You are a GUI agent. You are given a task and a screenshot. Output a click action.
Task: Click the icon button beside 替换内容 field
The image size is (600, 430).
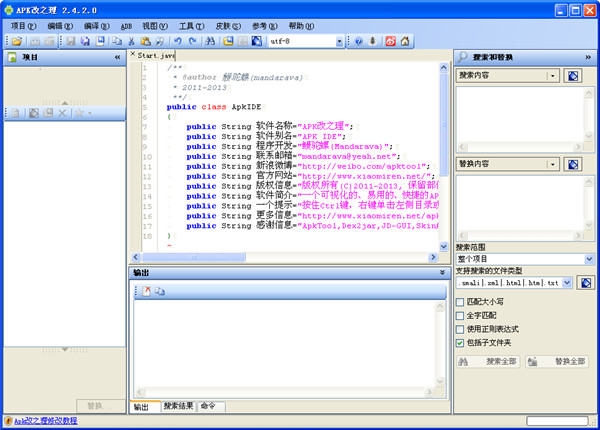(x=573, y=164)
